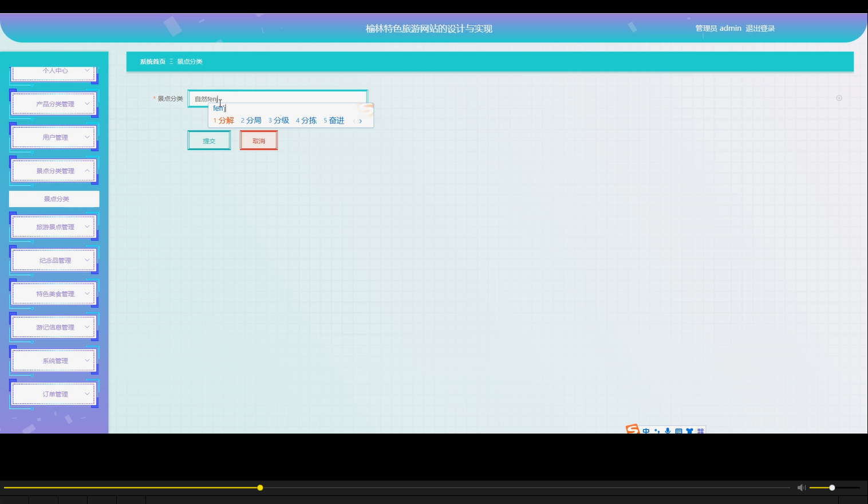Image resolution: width=868 pixels, height=504 pixels.
Task: Open the IME toolbox grid icon
Action: [700, 431]
